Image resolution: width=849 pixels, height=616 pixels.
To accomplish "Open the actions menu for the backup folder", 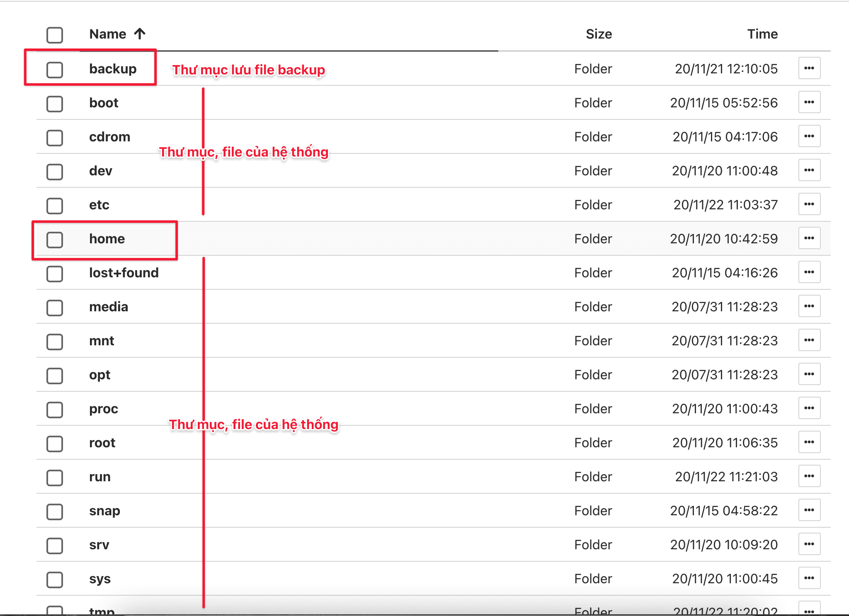I will (x=809, y=68).
